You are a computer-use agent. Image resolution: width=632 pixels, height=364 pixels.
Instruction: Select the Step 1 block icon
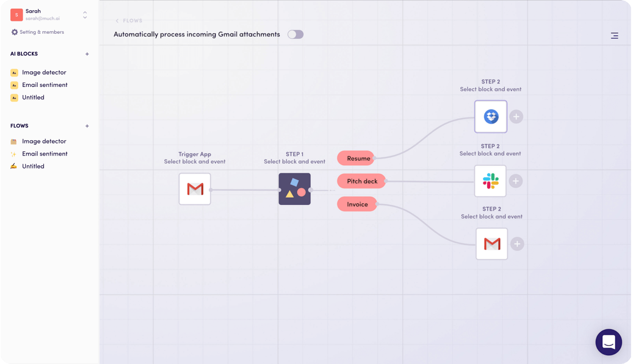pyautogui.click(x=294, y=189)
